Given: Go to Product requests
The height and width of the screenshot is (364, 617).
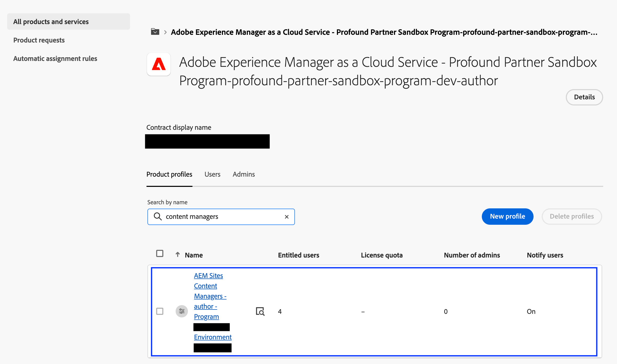Looking at the screenshot, I should click(39, 40).
